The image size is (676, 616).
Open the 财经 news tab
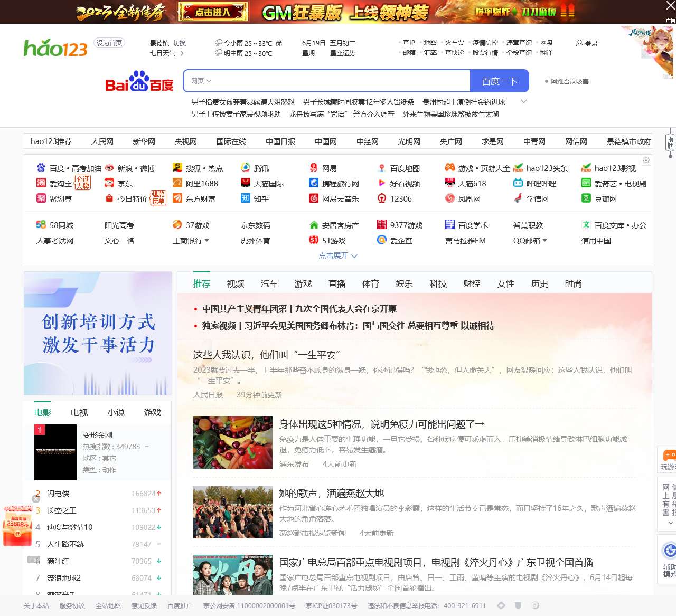(x=472, y=283)
